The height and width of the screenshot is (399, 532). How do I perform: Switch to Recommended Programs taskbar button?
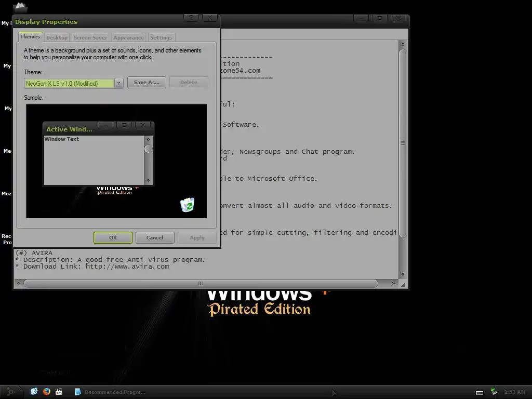click(110, 392)
